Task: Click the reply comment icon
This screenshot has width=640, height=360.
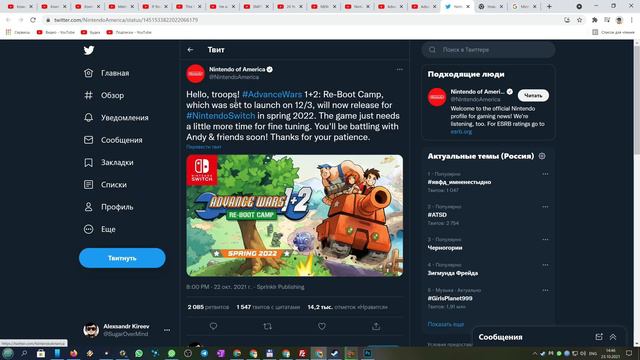Action: (x=213, y=326)
